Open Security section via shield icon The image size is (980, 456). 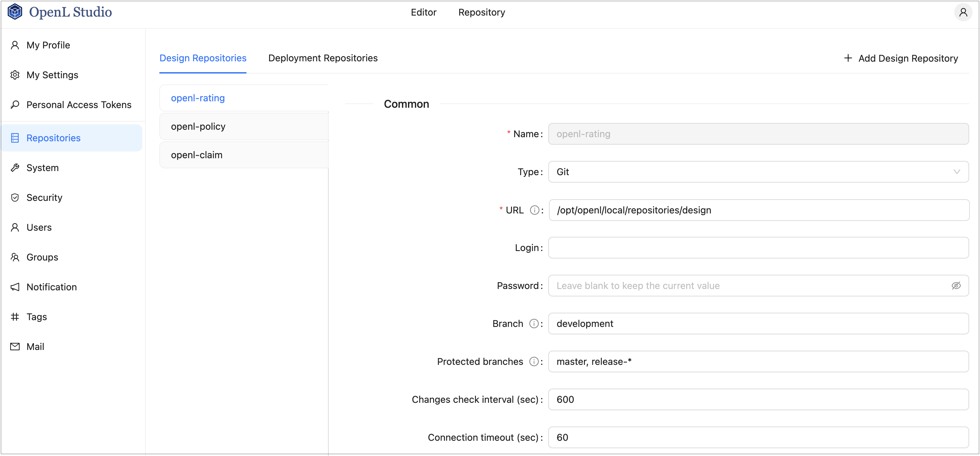pyautogui.click(x=15, y=198)
